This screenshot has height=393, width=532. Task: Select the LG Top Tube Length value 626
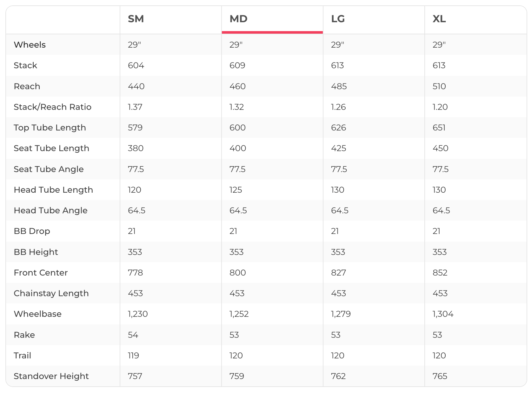coord(338,128)
